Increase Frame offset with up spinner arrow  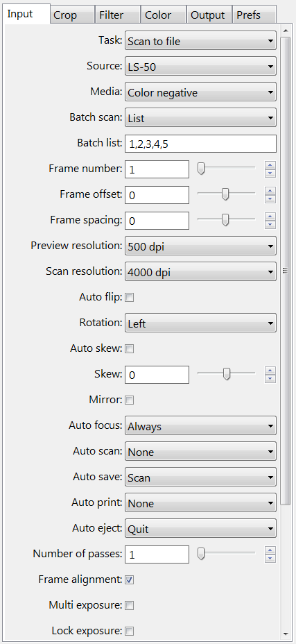pos(270,191)
